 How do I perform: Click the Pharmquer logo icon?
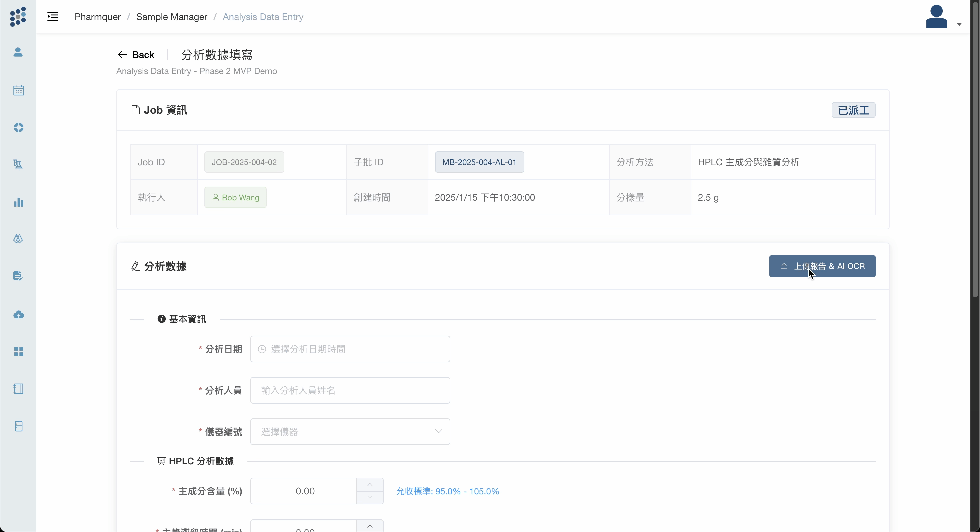click(x=18, y=17)
